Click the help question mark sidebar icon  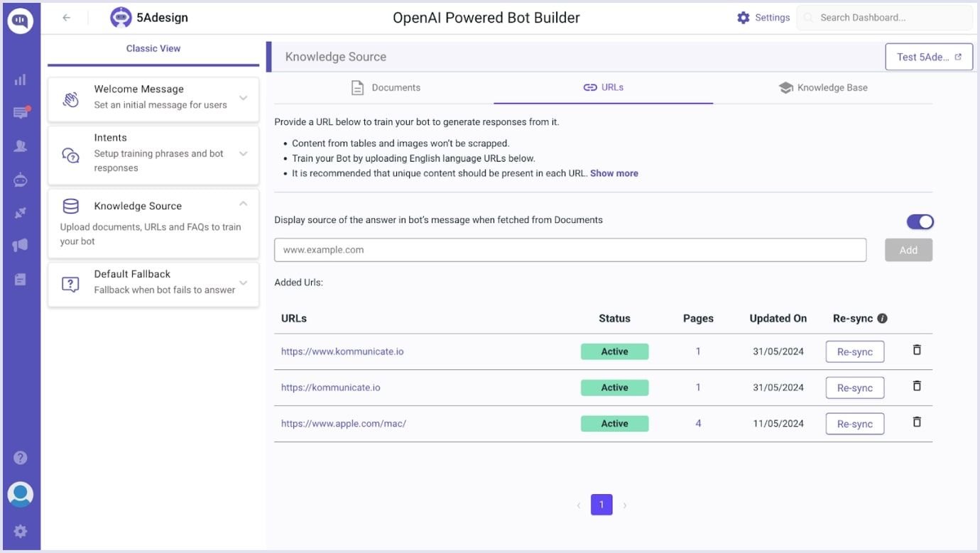(x=21, y=458)
